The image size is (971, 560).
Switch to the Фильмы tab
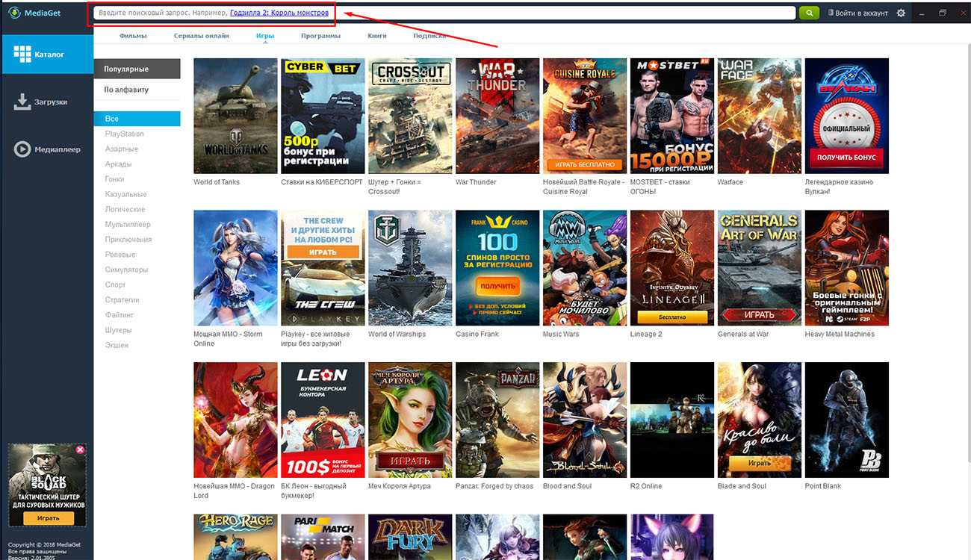pos(133,36)
